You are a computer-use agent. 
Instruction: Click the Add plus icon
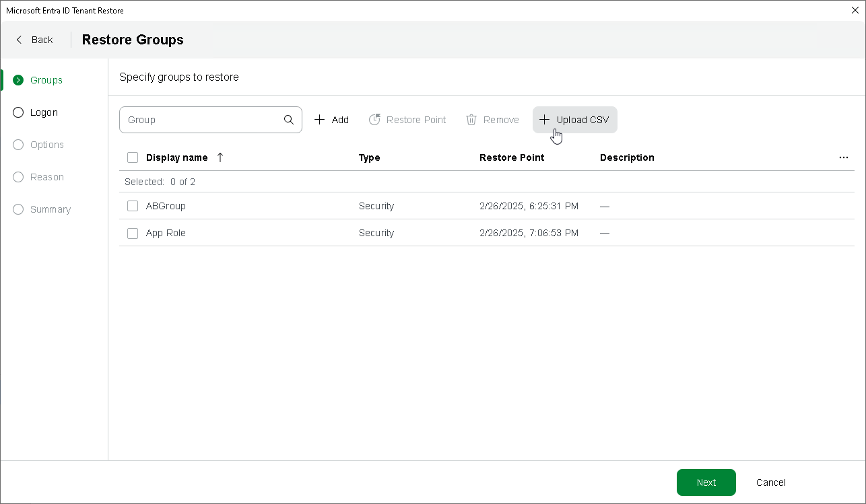320,120
